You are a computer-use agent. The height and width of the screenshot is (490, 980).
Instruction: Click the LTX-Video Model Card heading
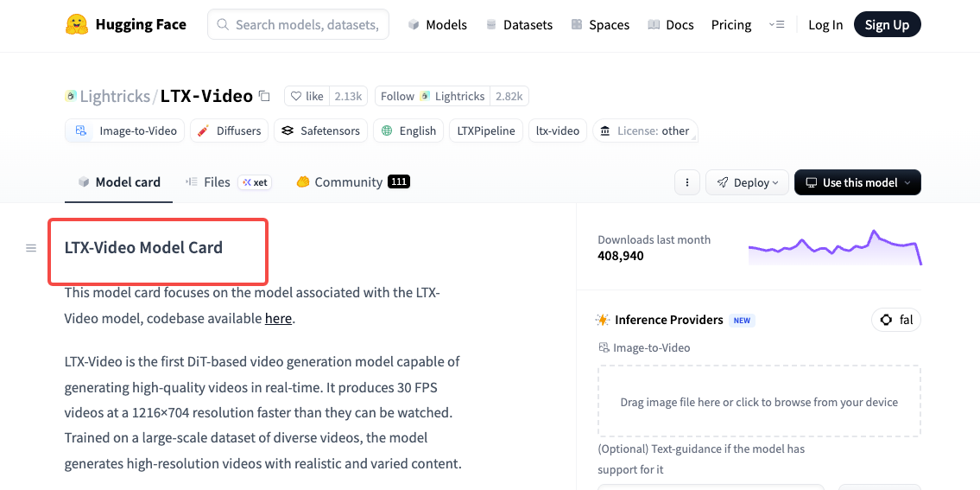point(143,248)
